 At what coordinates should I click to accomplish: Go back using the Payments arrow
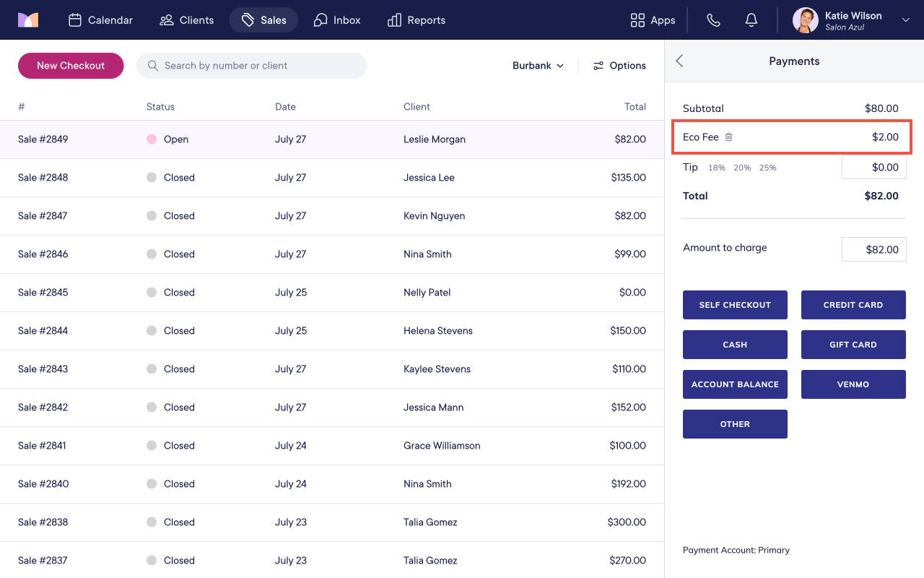tap(679, 61)
